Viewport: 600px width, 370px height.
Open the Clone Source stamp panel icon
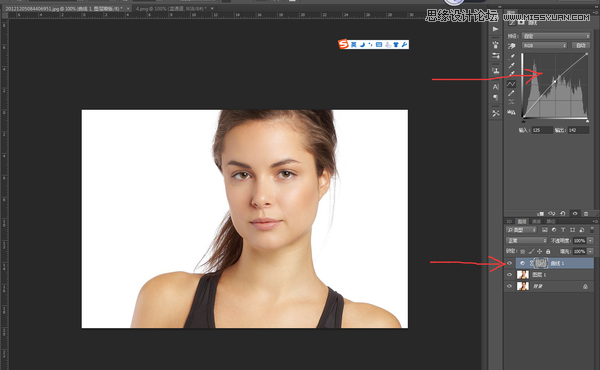point(496,71)
